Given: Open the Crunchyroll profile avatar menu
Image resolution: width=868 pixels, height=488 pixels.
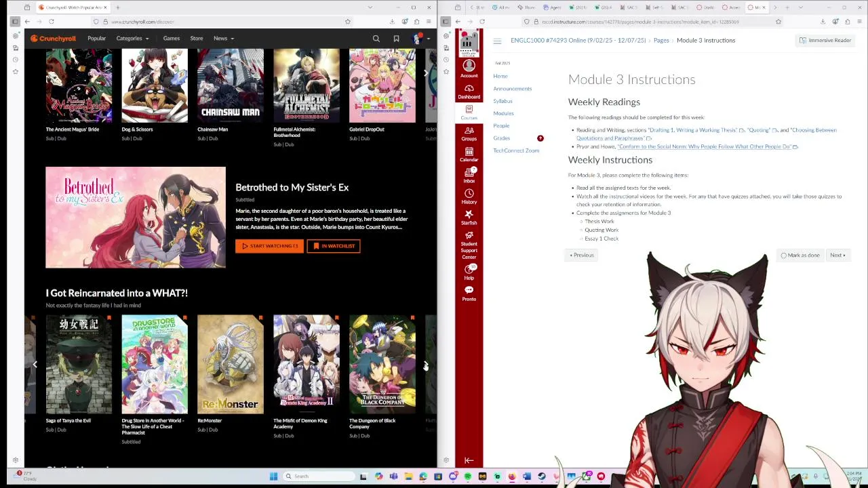Looking at the screenshot, I should (418, 39).
